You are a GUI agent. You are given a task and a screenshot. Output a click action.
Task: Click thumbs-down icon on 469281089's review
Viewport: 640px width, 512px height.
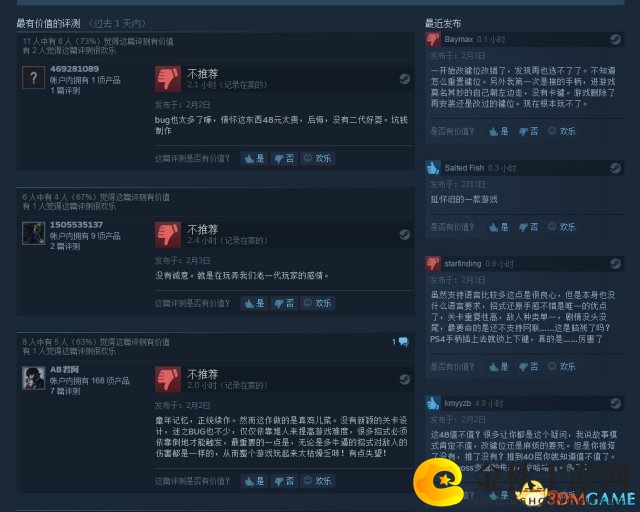[168, 79]
